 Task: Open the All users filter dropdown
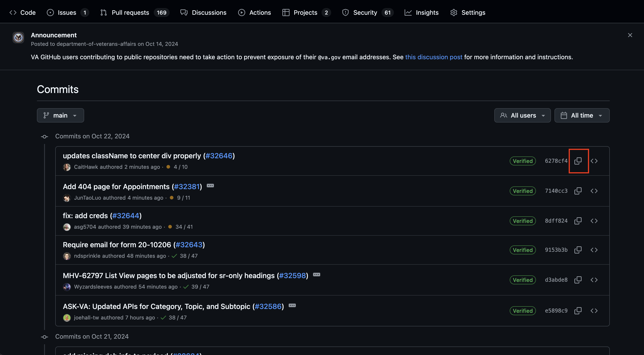(x=522, y=115)
